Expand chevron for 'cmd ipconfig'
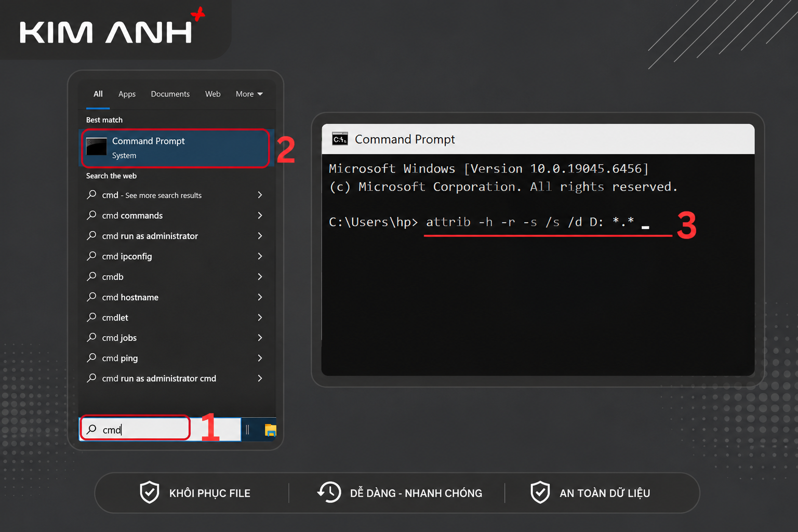The height and width of the screenshot is (532, 798). click(x=260, y=256)
